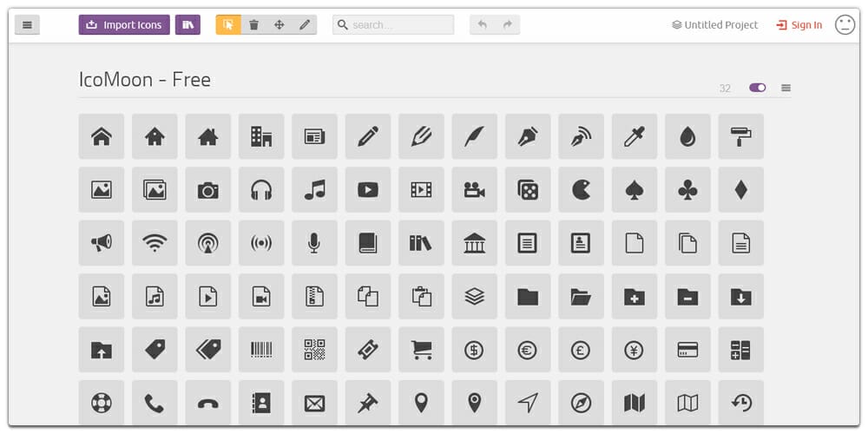Select the newspaper icon
The image size is (868, 434).
(314, 136)
